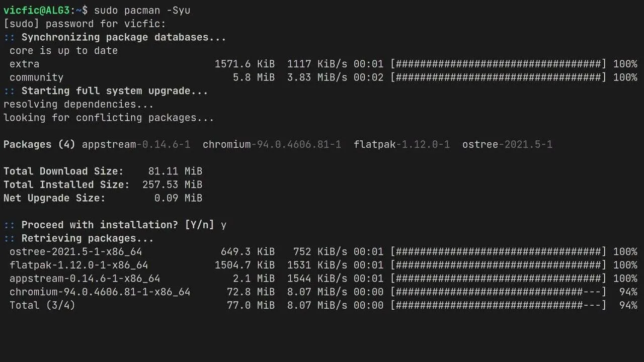Click the chromium download progress bar
The width and height of the screenshot is (644, 362).
click(499, 292)
